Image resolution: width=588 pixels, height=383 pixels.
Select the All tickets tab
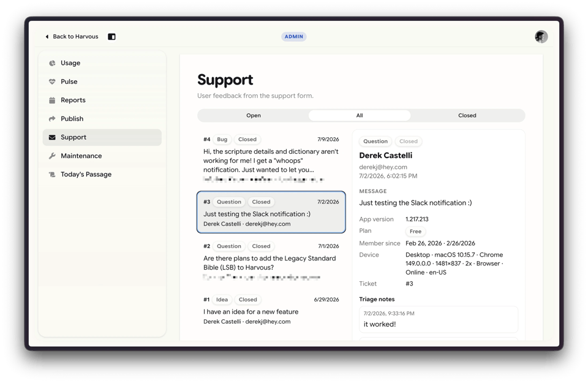[360, 116]
